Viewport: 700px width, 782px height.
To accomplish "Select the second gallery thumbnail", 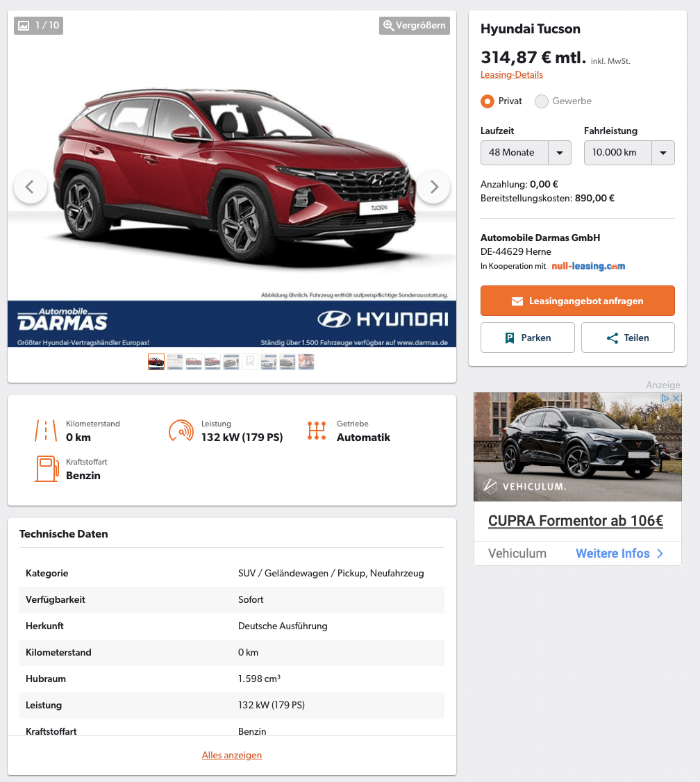I will 175,362.
